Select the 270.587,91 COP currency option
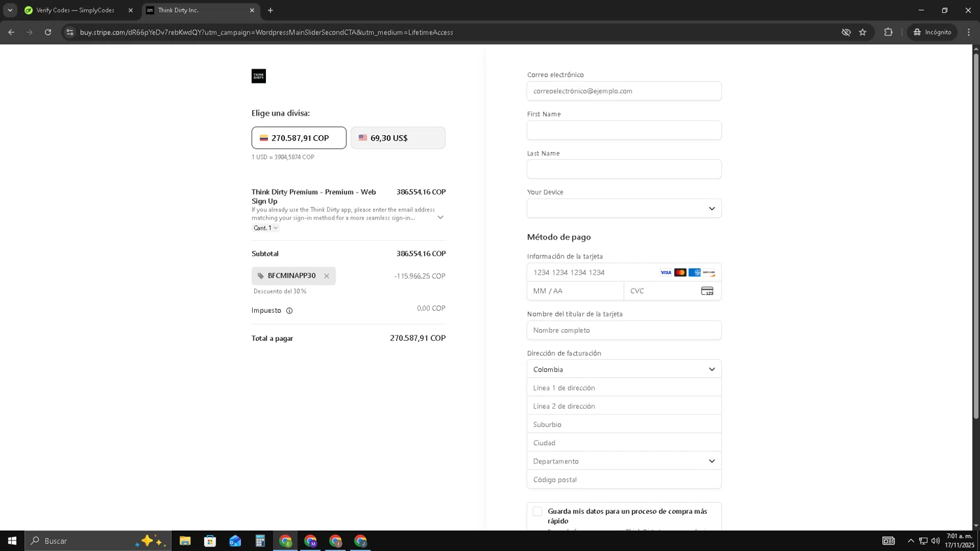The width and height of the screenshot is (980, 551). coord(299,138)
